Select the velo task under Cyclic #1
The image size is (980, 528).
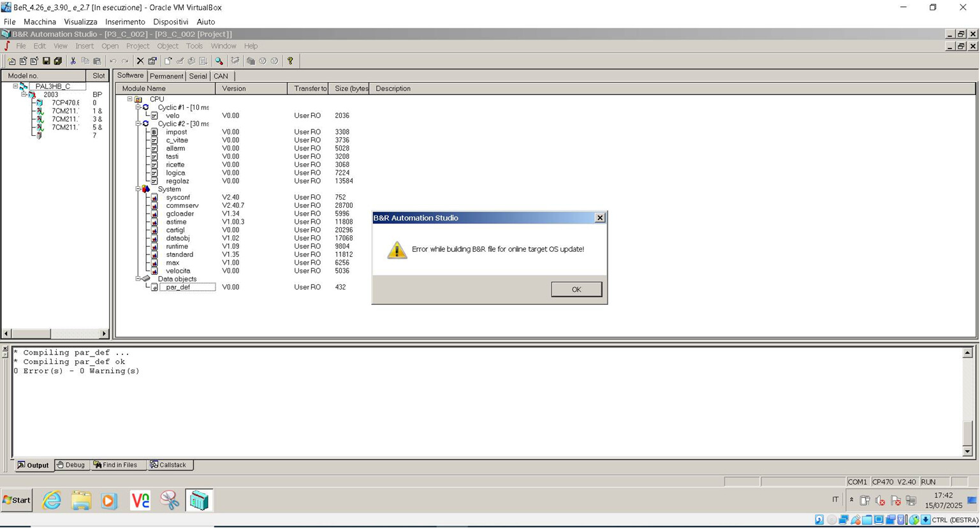pos(172,116)
